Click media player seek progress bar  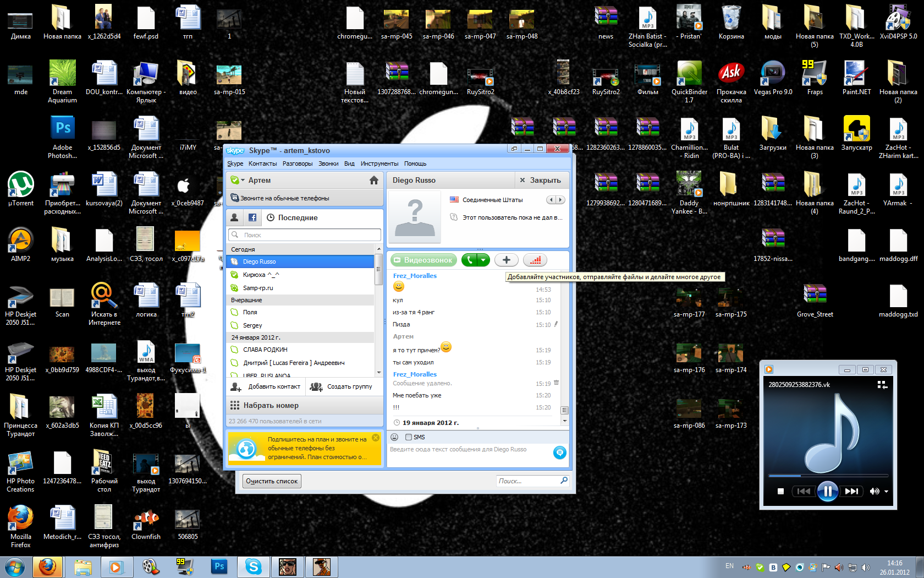(x=828, y=475)
